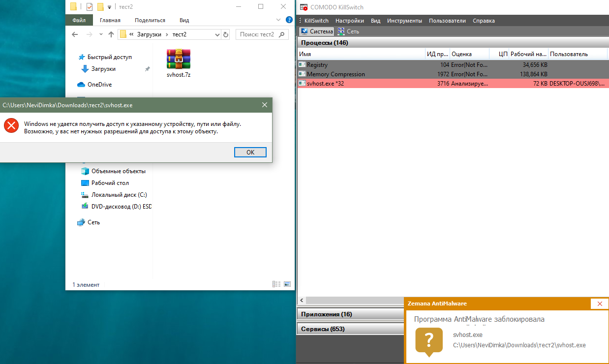Click the Properties icon in quick access toolbar
This screenshot has height=364, width=609.
(x=89, y=7)
